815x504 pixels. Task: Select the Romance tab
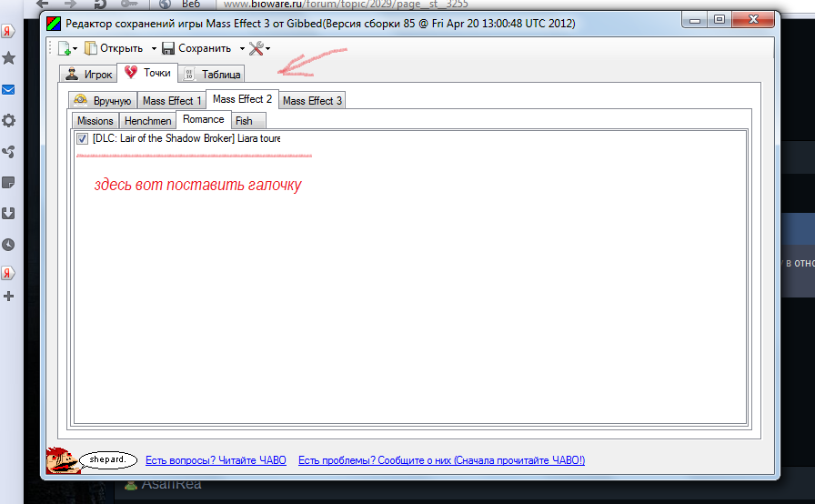tap(203, 119)
